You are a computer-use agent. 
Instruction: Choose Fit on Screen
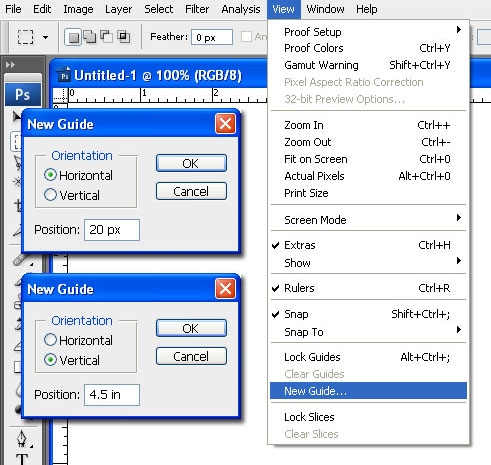[368, 159]
